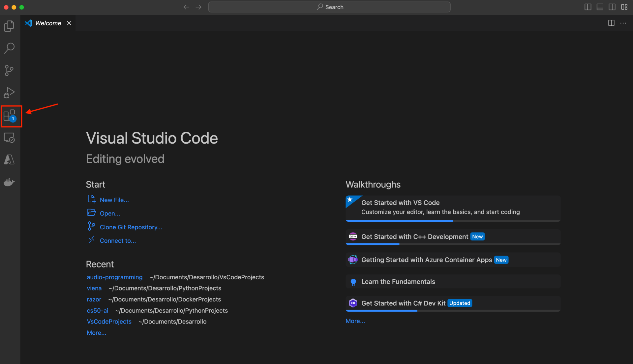Select the Welcome tab
The width and height of the screenshot is (633, 364).
(48, 23)
